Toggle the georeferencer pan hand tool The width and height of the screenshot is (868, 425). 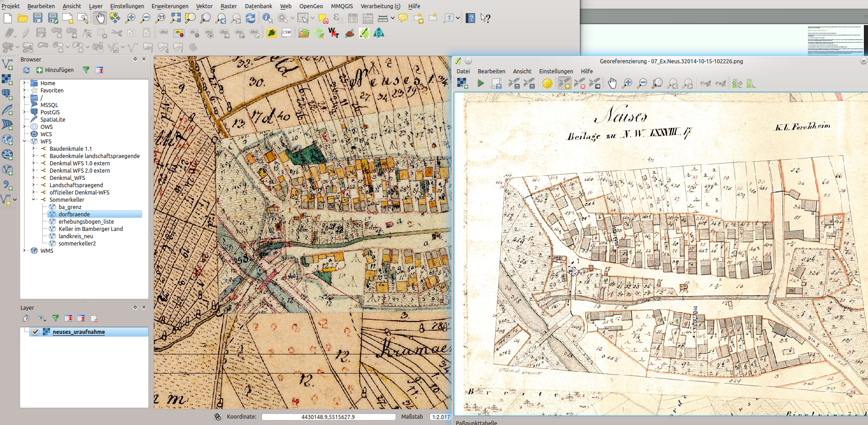click(x=612, y=83)
